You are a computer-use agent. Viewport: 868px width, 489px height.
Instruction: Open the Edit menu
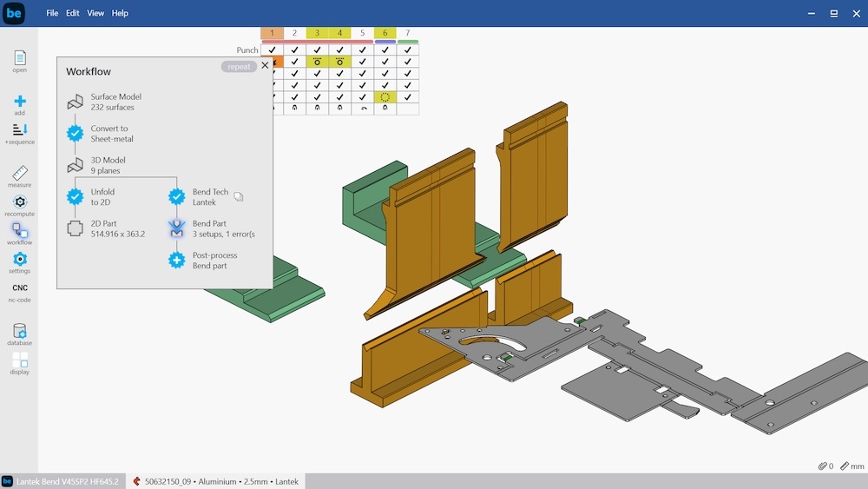[x=73, y=13]
